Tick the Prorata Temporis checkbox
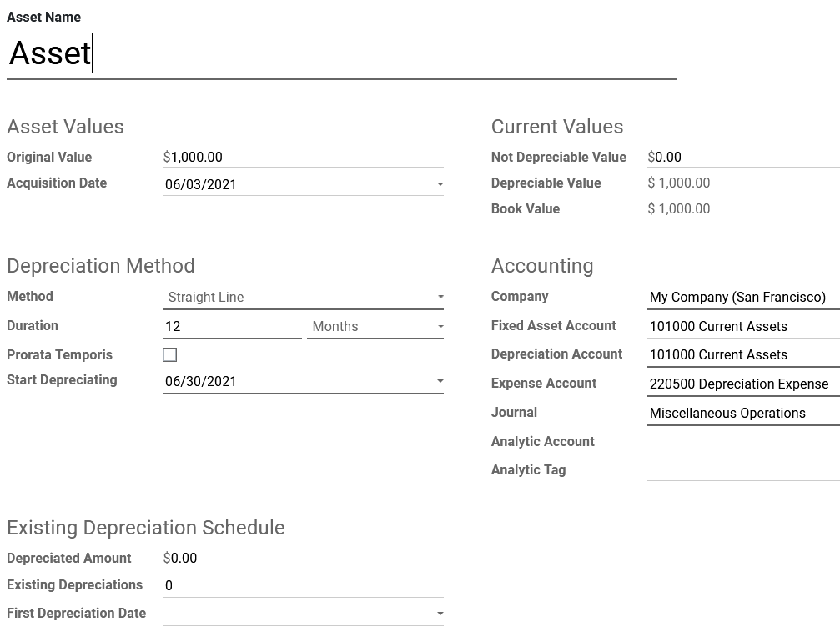The width and height of the screenshot is (840, 637). pyautogui.click(x=170, y=355)
